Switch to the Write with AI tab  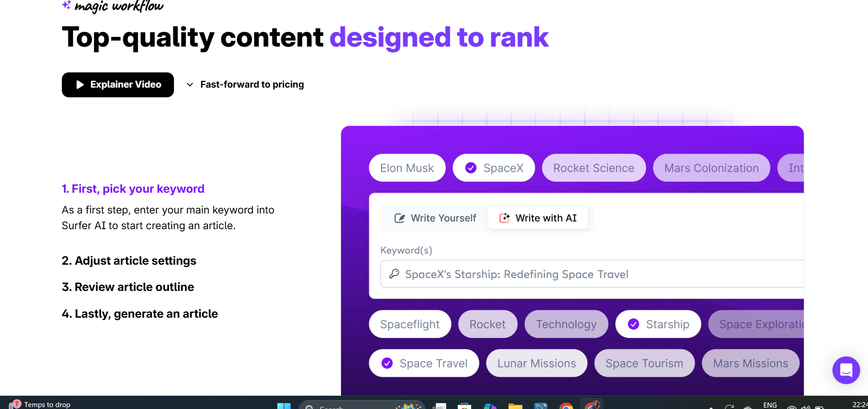538,218
